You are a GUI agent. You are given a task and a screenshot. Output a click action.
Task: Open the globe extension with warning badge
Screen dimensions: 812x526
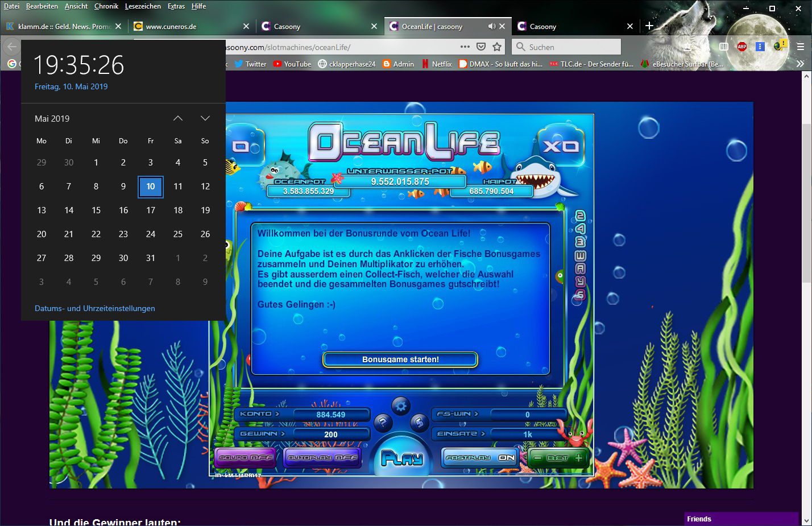tap(780, 46)
